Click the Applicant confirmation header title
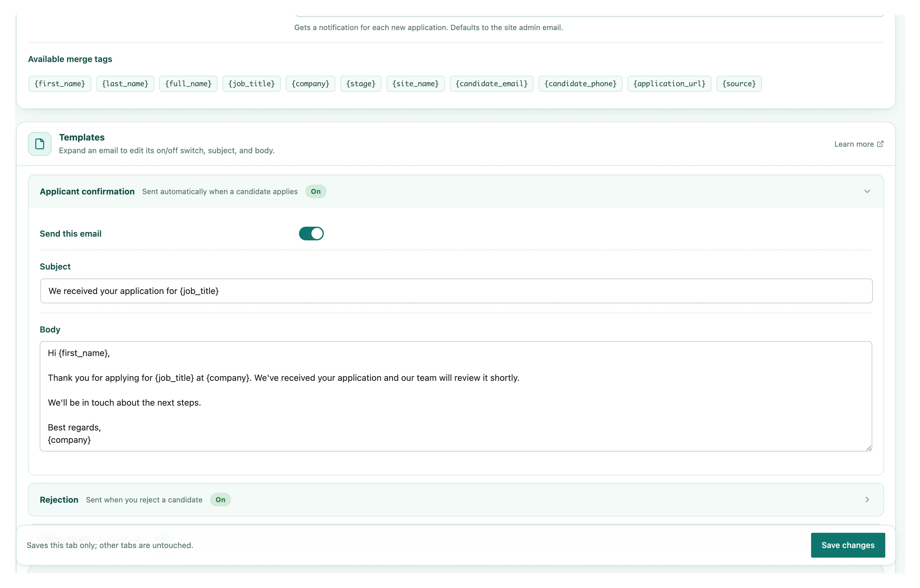This screenshot has height=588, width=920. [x=87, y=191]
